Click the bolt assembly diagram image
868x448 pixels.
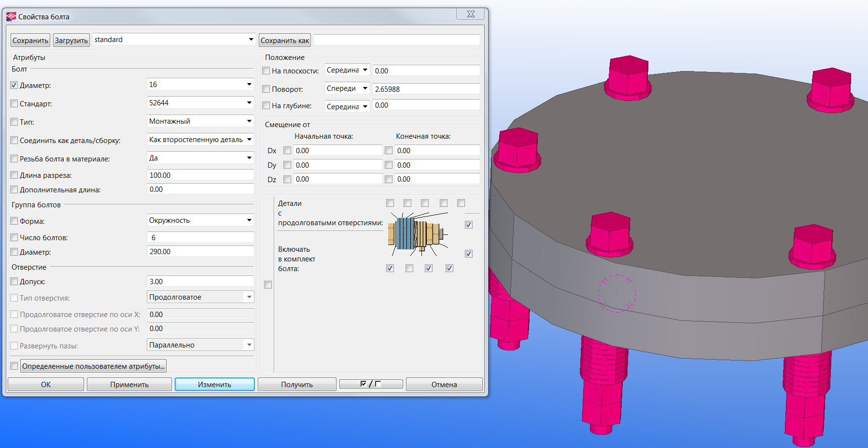click(418, 234)
